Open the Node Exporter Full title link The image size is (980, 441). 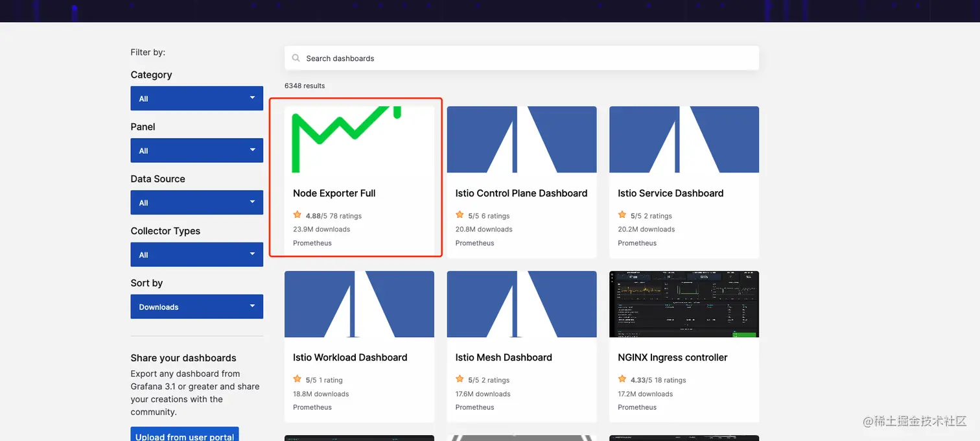point(334,193)
